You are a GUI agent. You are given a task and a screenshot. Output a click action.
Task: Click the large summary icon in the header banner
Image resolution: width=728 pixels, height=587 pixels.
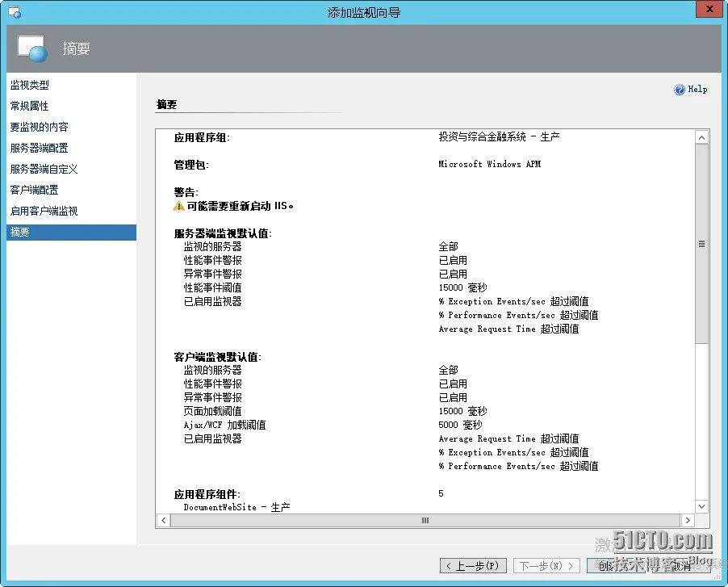point(32,48)
